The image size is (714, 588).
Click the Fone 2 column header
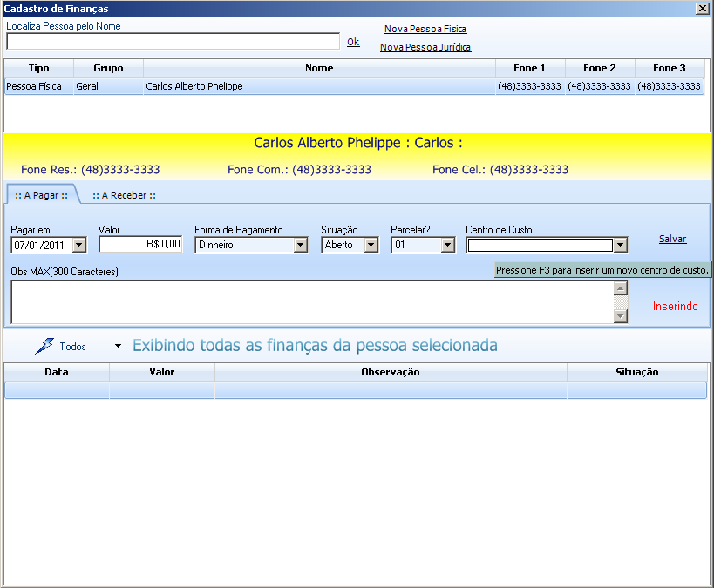pyautogui.click(x=600, y=68)
